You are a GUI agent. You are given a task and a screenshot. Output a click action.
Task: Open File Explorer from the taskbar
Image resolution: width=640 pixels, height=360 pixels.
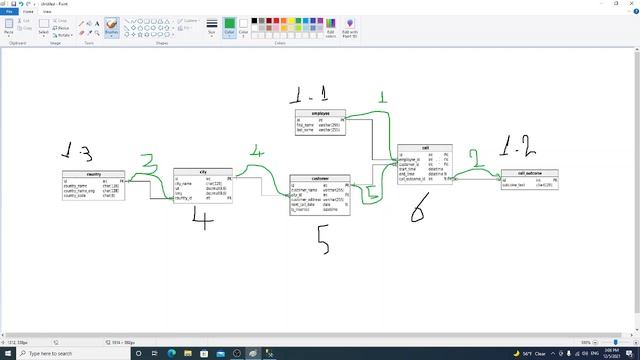(x=188, y=353)
